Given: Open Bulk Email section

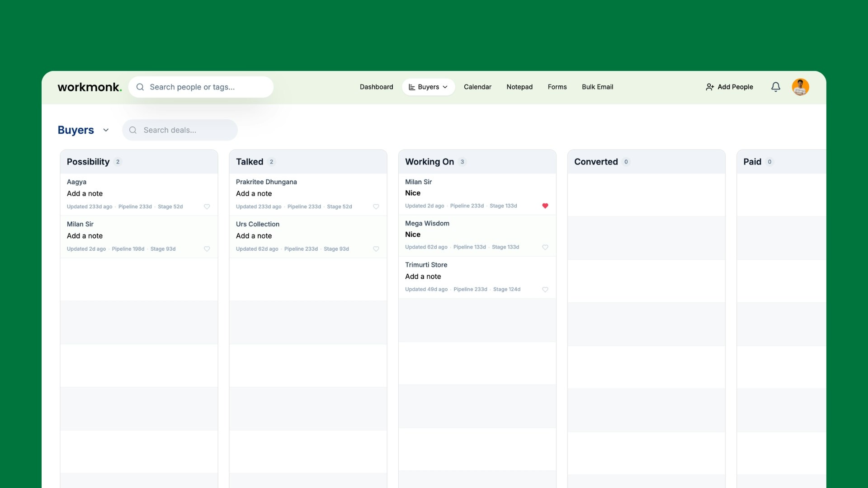Looking at the screenshot, I should [597, 87].
